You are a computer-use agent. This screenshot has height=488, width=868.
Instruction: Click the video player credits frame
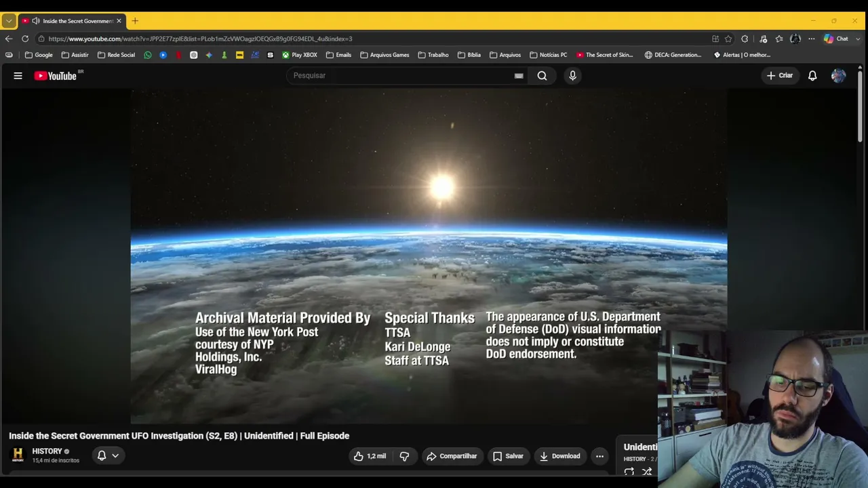pyautogui.click(x=429, y=256)
